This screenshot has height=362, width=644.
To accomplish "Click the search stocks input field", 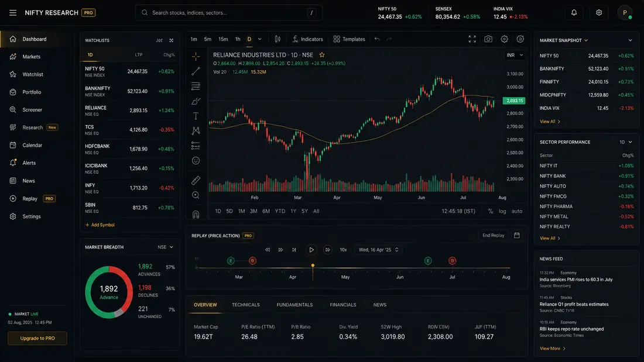I will (x=229, y=13).
